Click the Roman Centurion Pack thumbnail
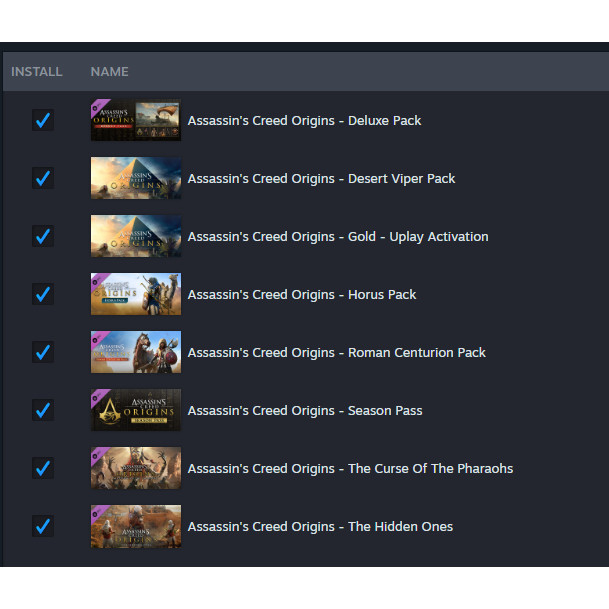 tap(136, 352)
